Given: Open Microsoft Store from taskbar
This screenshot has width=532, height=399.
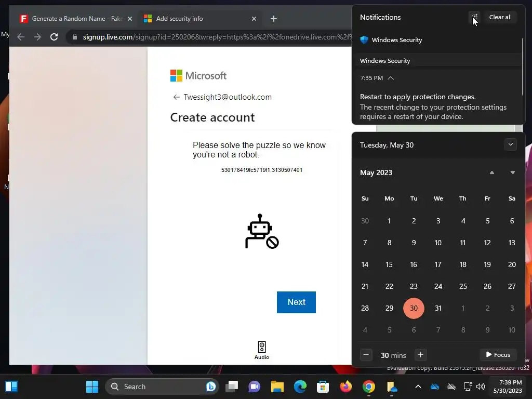Looking at the screenshot, I should pos(323,387).
